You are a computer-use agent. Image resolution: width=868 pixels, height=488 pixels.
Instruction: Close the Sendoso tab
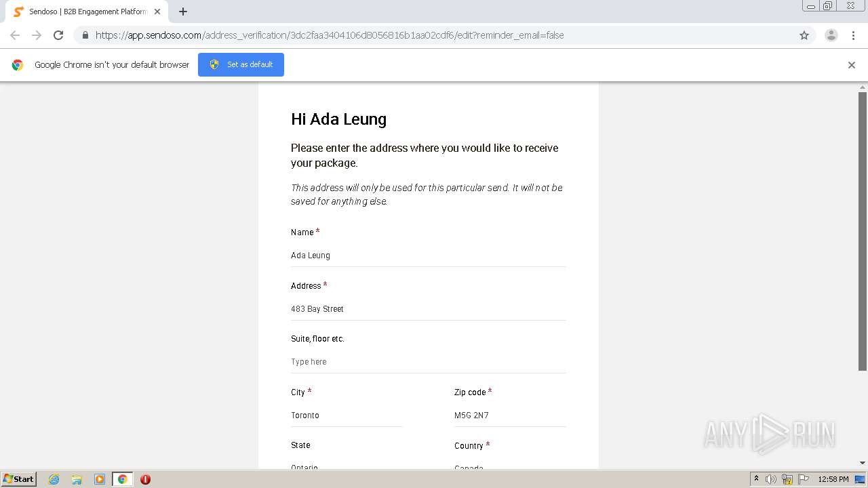coord(157,12)
